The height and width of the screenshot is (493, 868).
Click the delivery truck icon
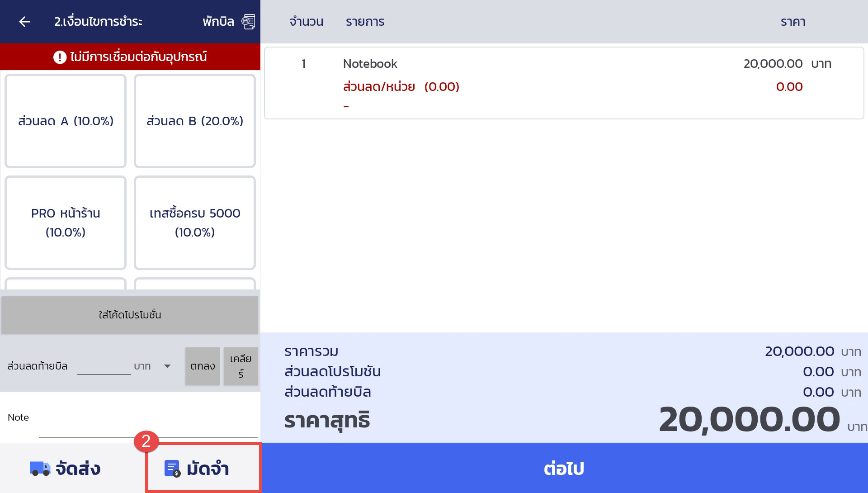coord(40,469)
